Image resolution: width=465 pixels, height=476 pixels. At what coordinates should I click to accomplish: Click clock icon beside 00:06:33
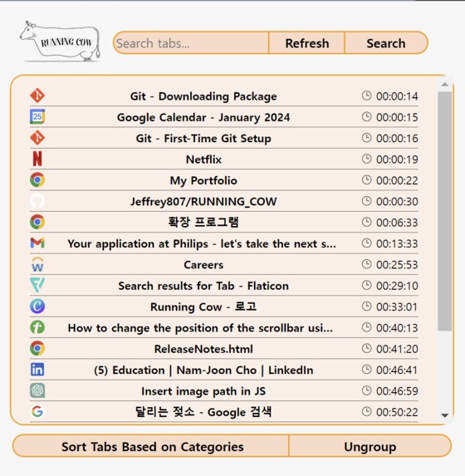tap(367, 222)
